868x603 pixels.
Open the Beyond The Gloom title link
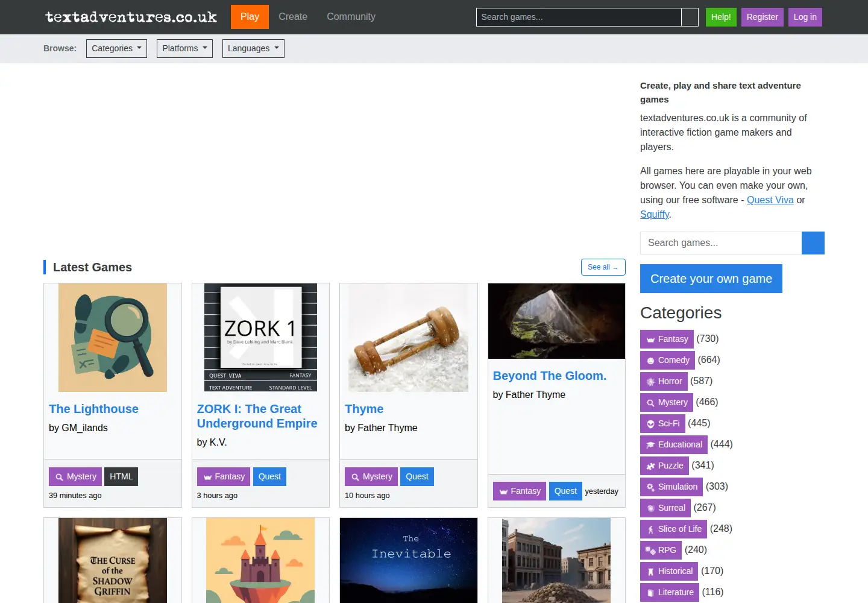click(x=550, y=376)
